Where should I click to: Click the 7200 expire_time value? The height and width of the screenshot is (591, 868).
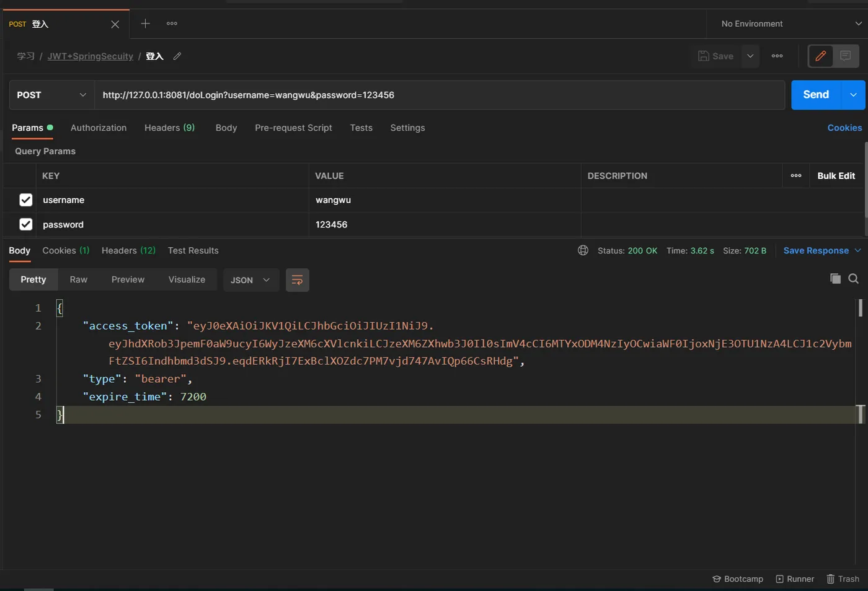point(193,397)
